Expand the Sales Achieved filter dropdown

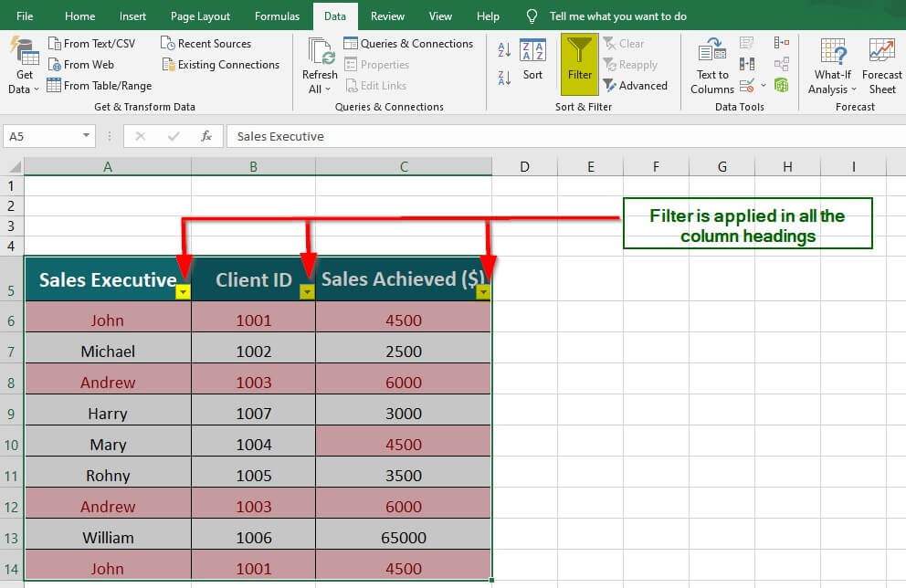pyautogui.click(x=483, y=292)
